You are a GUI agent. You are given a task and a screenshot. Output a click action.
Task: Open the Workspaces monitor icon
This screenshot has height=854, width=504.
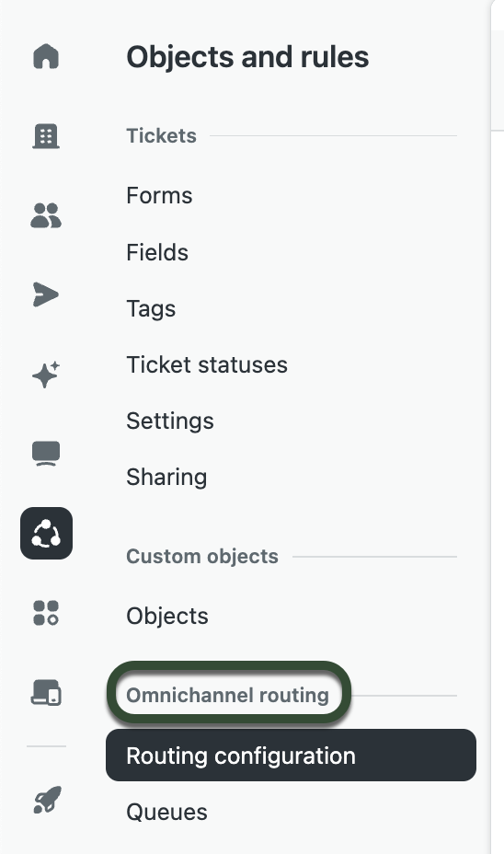click(x=46, y=454)
